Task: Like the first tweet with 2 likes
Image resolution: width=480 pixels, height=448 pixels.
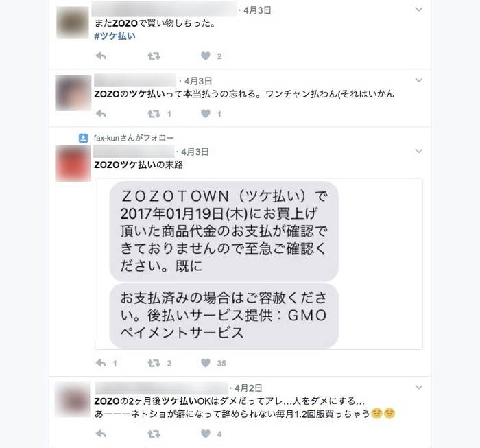Action: point(206,56)
